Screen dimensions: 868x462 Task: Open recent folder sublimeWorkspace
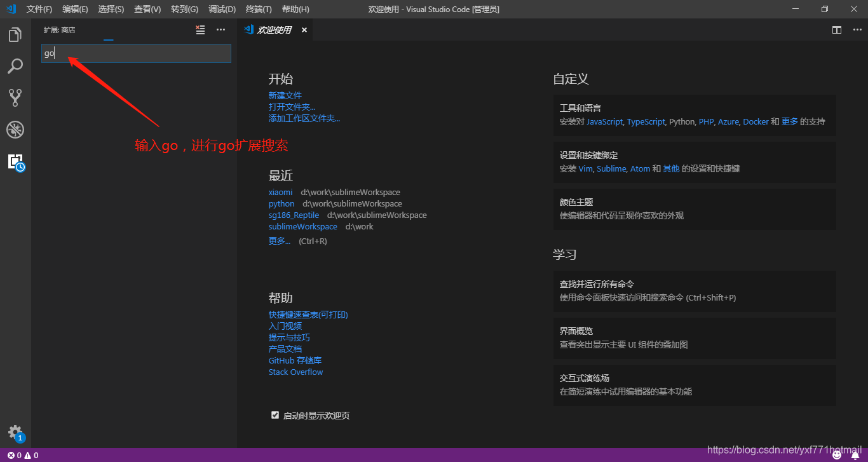303,226
